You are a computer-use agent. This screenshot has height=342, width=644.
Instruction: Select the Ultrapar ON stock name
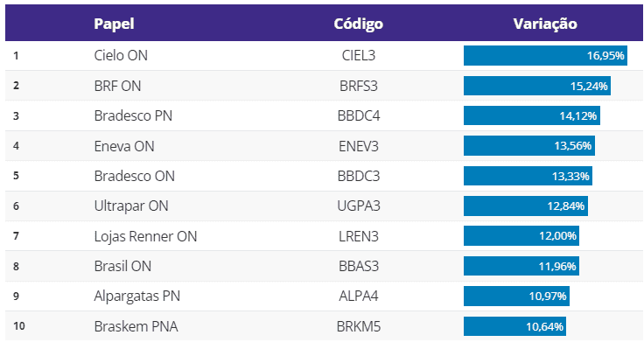click(x=131, y=206)
